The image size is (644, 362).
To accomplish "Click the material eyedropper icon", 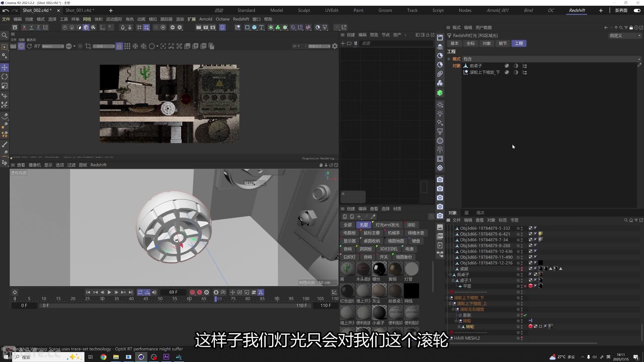I will pos(373,217).
